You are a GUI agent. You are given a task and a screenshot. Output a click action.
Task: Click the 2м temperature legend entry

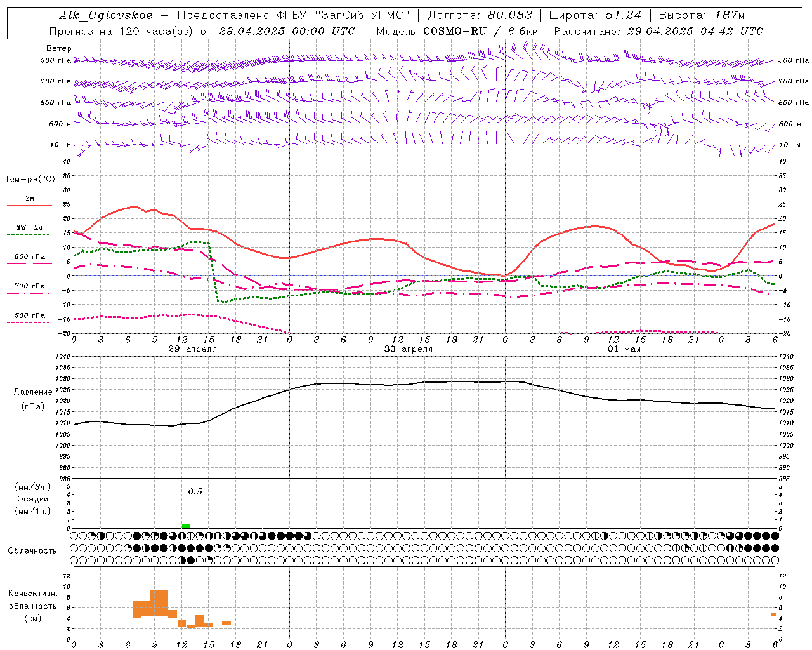tap(30, 198)
